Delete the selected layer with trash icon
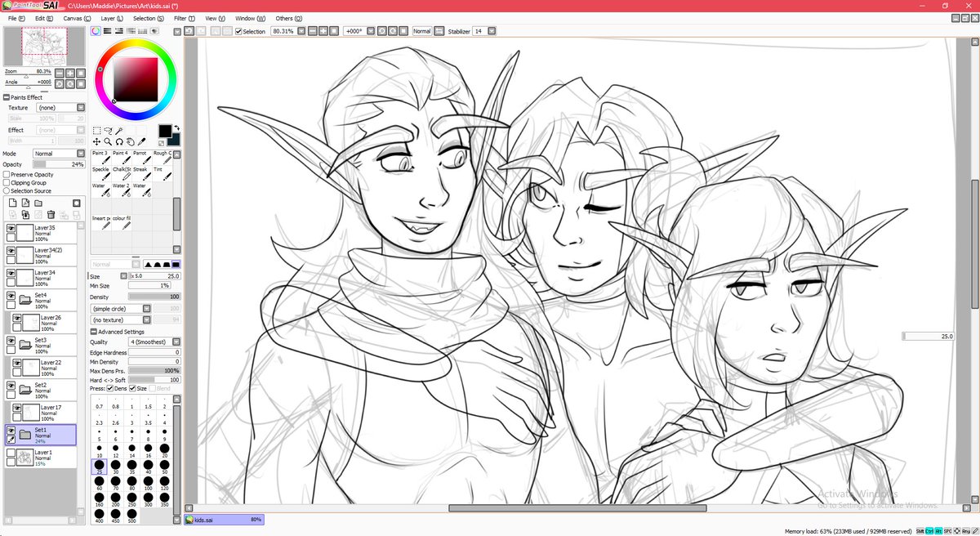The image size is (980, 536). (51, 214)
